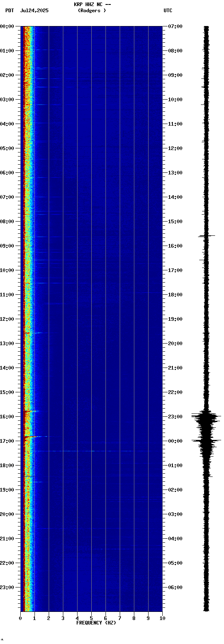Click the 'PDT' timezone label
The image size is (224, 644).
pos(9,11)
